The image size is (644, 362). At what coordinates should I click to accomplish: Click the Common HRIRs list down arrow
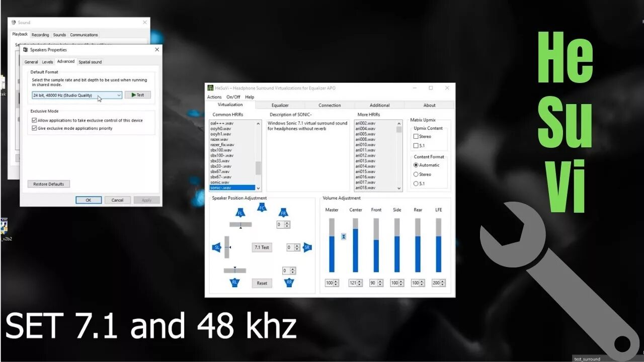coord(259,188)
